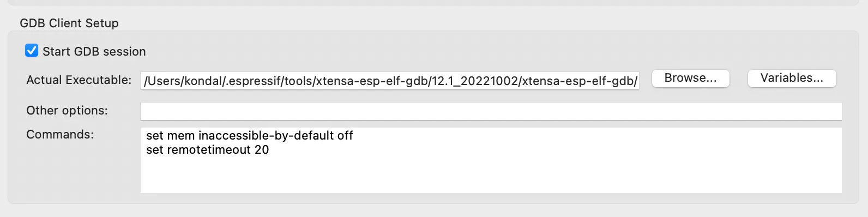Click the Actual Executable label
This screenshot has width=868, height=217.
coord(79,80)
